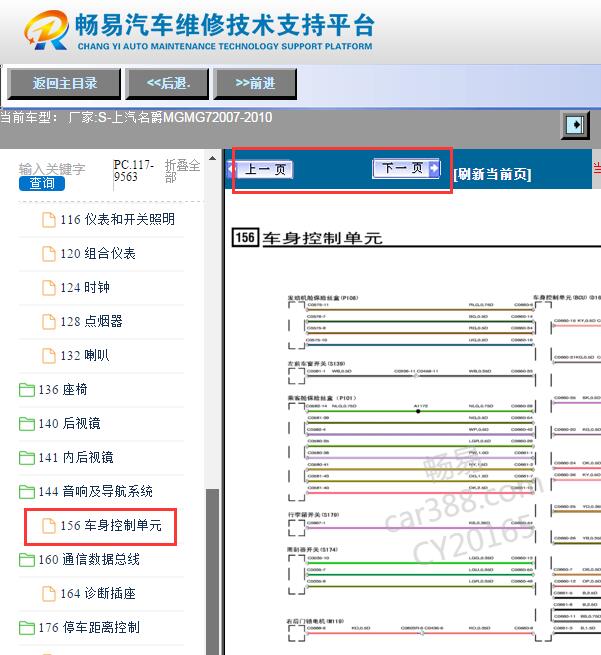Click folder icon beside 160 通信数据总线
Image resolution: width=601 pixels, height=655 pixels.
[27, 560]
